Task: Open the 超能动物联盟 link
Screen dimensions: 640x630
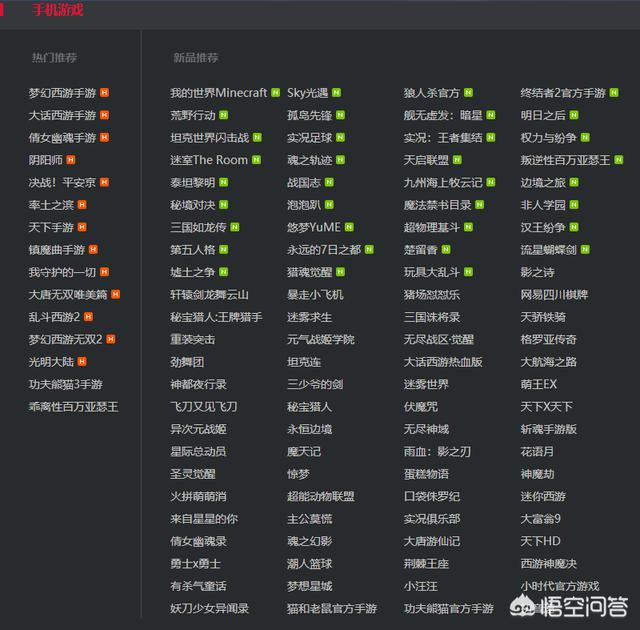Action: pyautogui.click(x=321, y=496)
